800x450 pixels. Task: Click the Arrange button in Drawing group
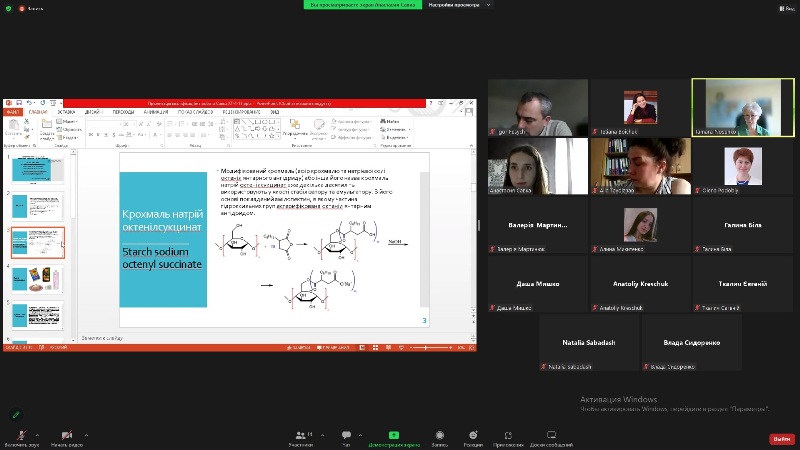295,128
